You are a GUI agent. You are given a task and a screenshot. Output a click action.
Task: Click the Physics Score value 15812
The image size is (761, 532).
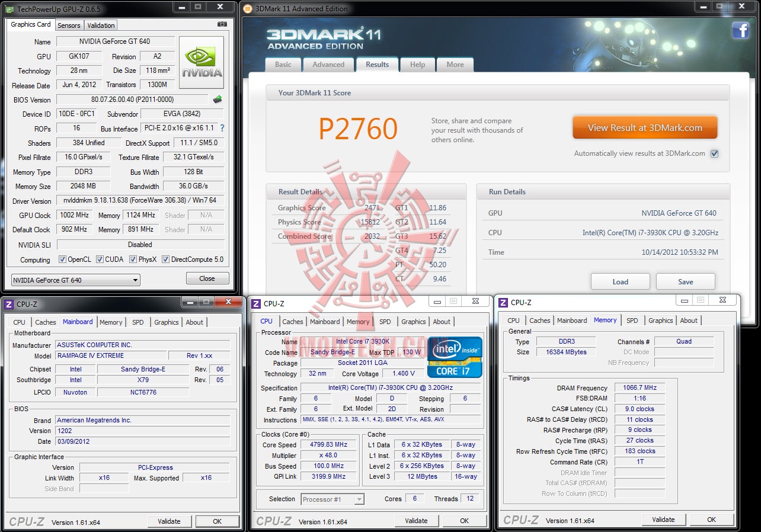(x=370, y=222)
